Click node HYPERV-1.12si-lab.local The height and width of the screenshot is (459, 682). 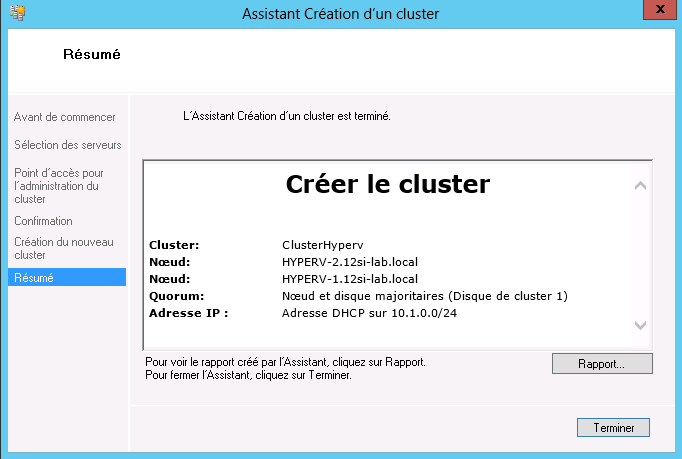coord(350,279)
